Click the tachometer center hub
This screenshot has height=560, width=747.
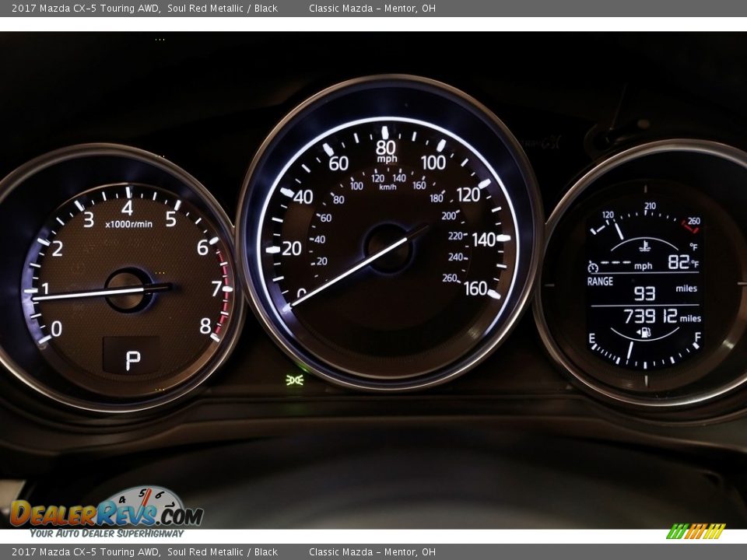pos(128,290)
